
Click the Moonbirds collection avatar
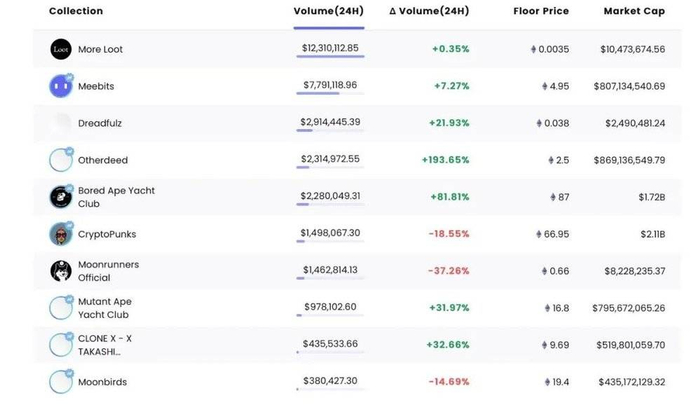61,382
